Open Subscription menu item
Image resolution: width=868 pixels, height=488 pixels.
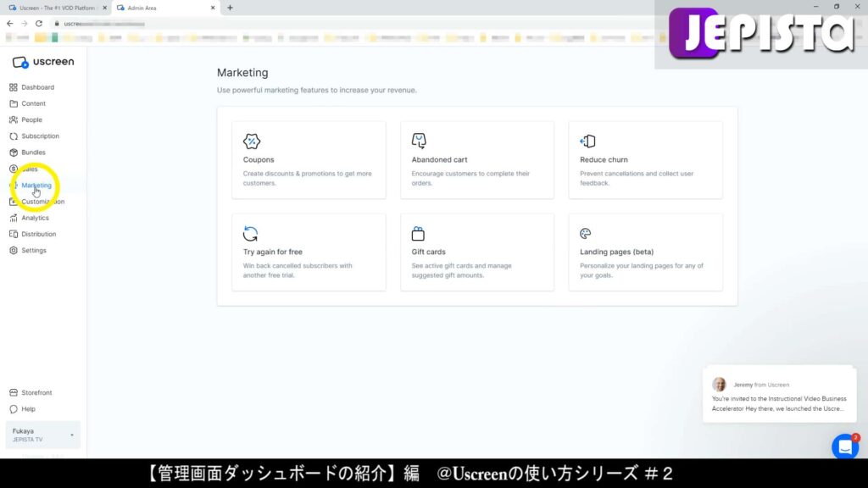pyautogui.click(x=40, y=136)
